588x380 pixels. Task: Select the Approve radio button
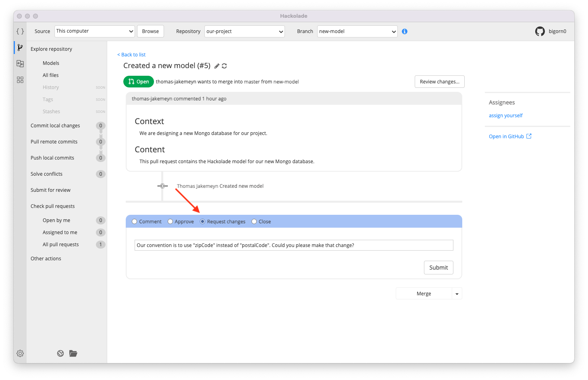tap(170, 221)
